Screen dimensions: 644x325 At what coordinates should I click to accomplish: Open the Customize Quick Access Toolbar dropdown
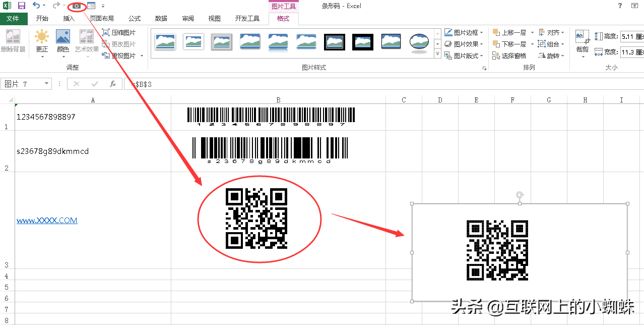pos(103,6)
